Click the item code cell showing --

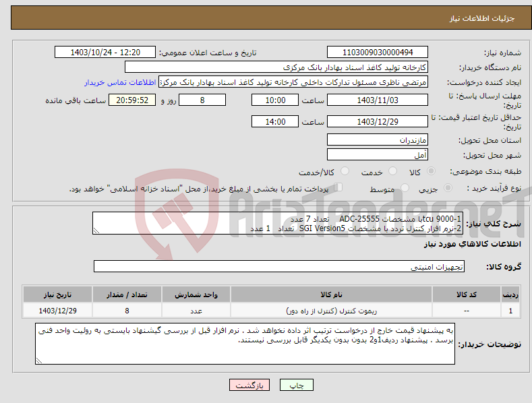pyautogui.click(x=467, y=311)
